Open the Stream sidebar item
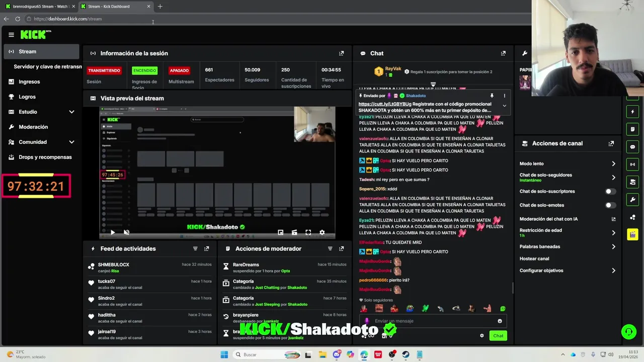The height and width of the screenshot is (362, 644). (41, 51)
